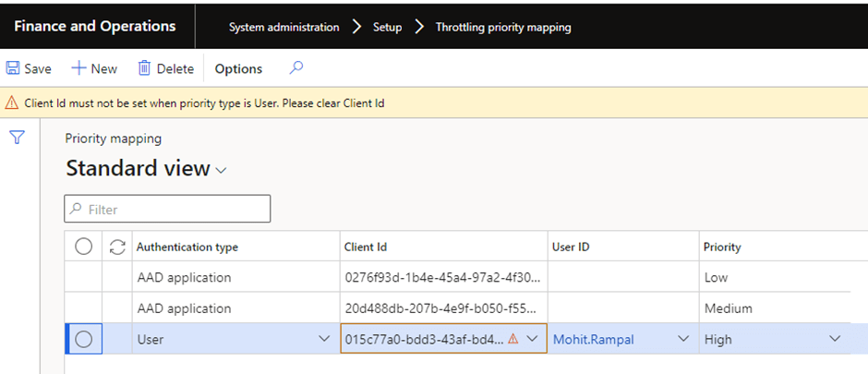This screenshot has width=868, height=374.
Task: Open the Options menu
Action: (238, 68)
